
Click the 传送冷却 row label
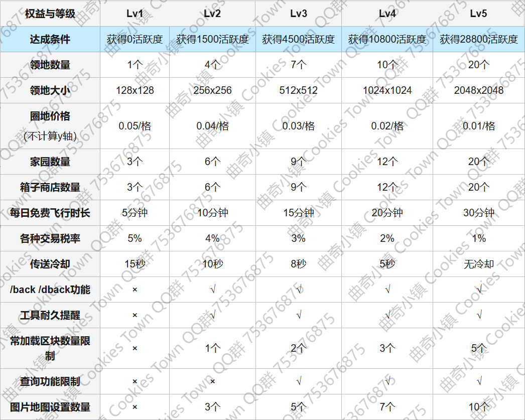click(x=50, y=264)
